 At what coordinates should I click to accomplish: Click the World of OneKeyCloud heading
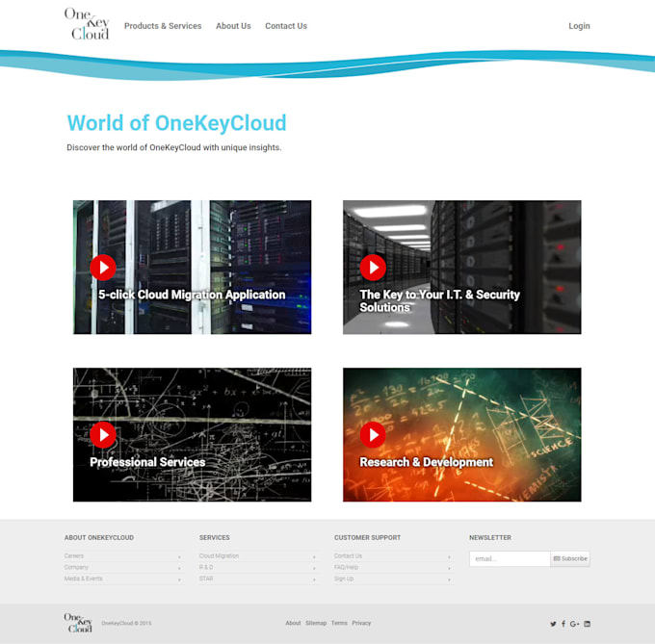pyautogui.click(x=176, y=123)
